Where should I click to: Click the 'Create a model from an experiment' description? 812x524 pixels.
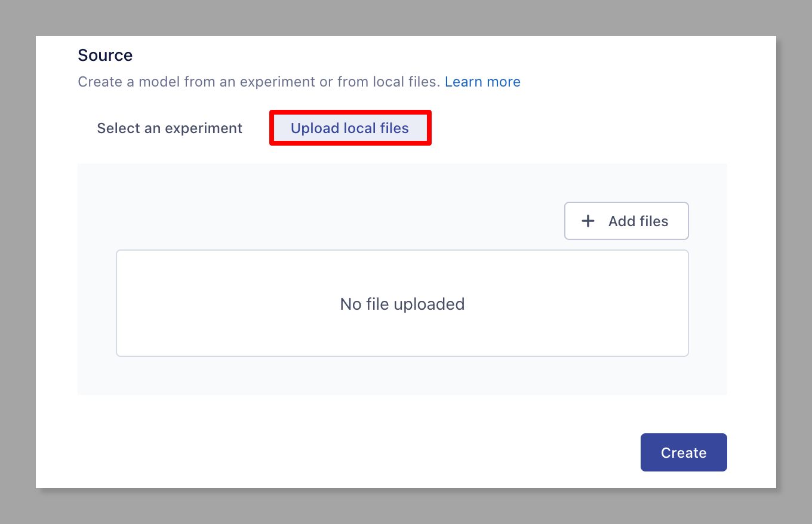(x=259, y=82)
